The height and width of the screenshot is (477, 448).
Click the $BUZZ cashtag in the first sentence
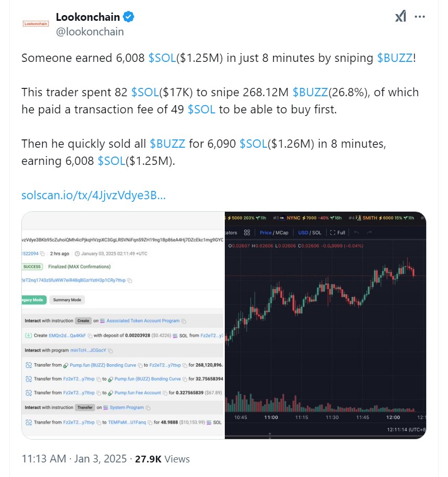[x=394, y=58]
